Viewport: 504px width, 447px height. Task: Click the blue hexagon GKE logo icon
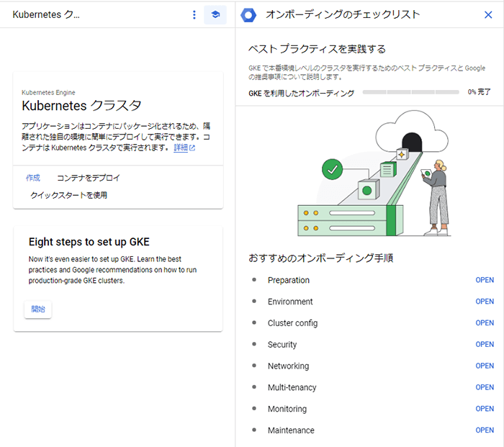(x=248, y=14)
